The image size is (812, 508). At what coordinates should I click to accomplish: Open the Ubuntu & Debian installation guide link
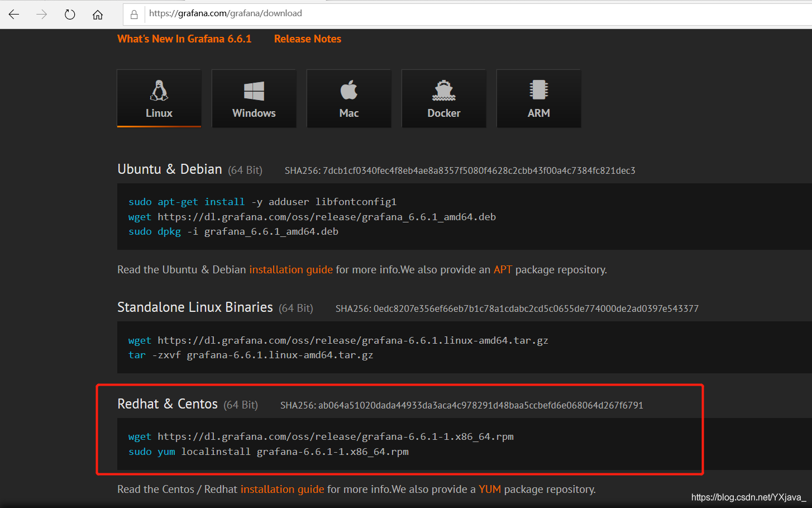(x=291, y=269)
